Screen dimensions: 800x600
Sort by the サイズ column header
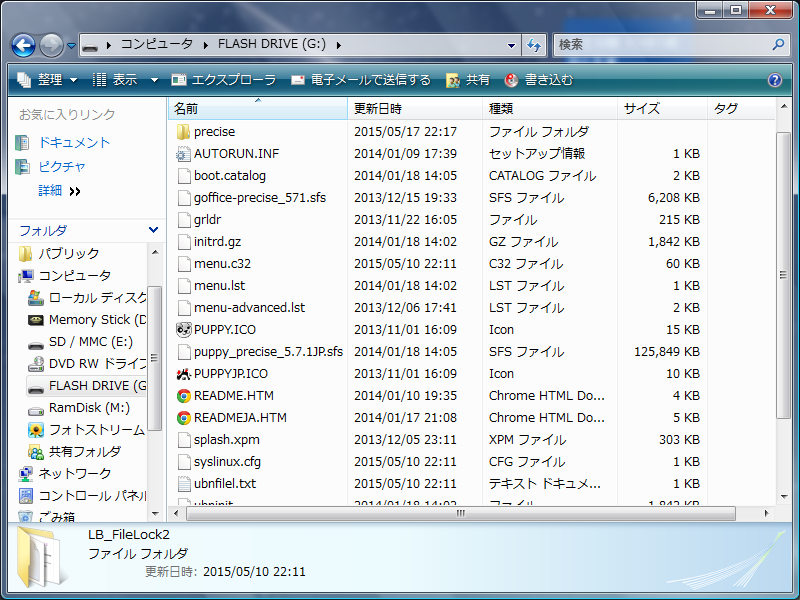(x=662, y=109)
